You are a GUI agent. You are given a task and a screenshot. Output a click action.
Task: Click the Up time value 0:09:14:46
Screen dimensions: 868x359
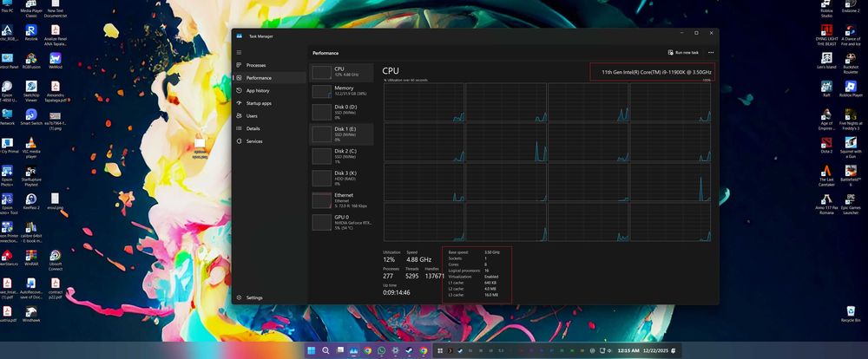click(397, 292)
